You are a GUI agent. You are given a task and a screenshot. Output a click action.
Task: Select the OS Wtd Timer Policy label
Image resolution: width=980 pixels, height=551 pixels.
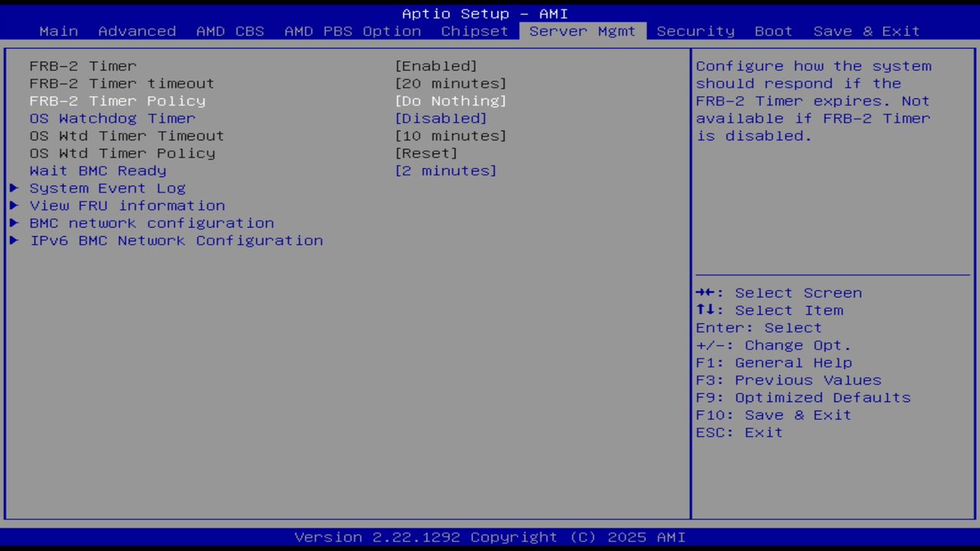pos(122,153)
